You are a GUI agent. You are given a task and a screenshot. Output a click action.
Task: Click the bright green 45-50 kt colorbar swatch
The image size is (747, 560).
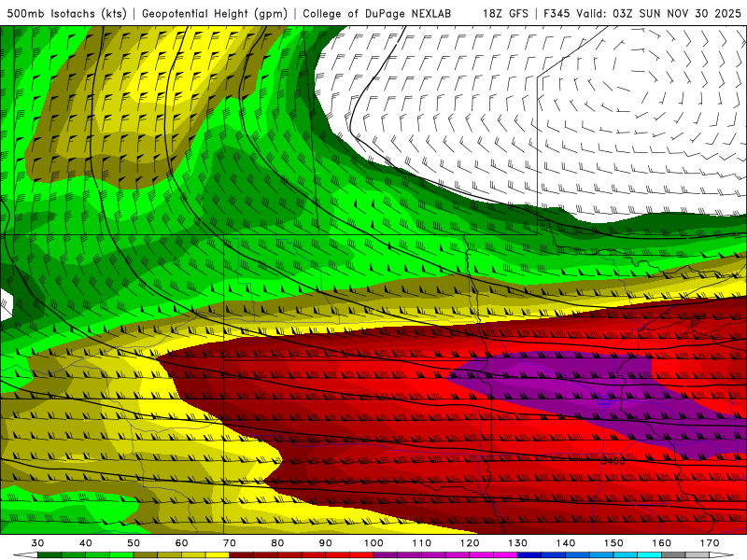coord(121,555)
